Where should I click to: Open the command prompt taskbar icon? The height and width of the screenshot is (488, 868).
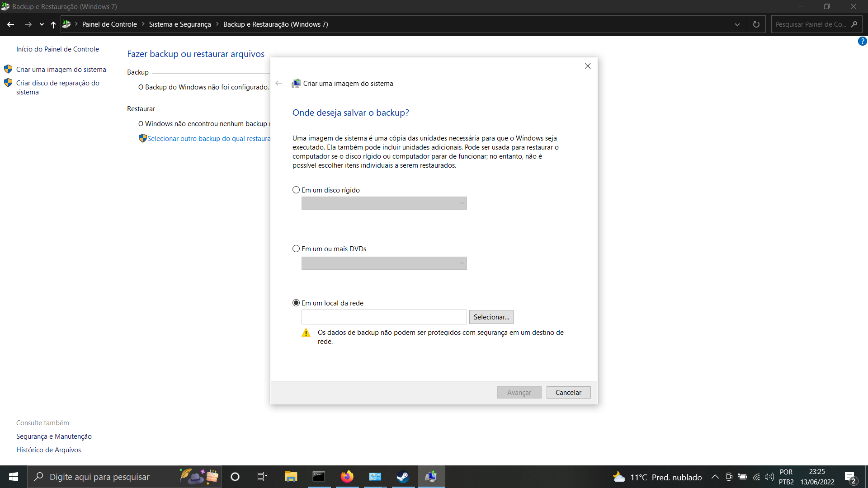(319, 477)
